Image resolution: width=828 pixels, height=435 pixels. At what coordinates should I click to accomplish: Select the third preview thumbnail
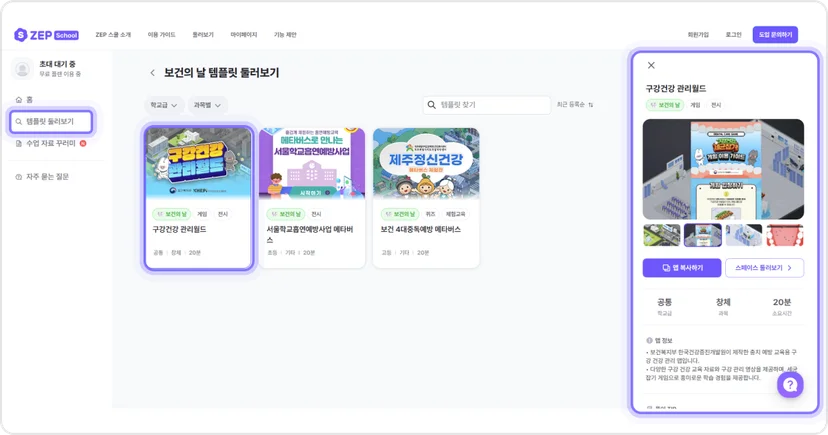(744, 235)
